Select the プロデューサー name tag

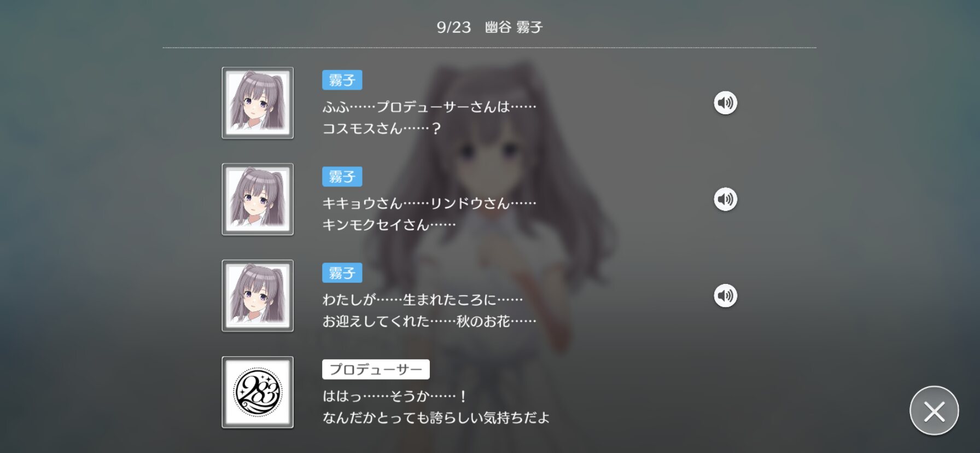(376, 369)
